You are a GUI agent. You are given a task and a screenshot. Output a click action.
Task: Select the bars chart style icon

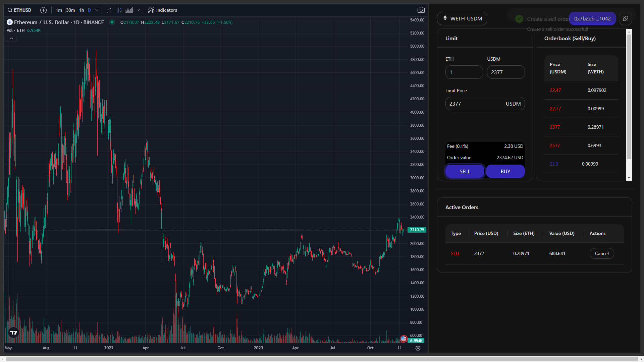coord(109,10)
